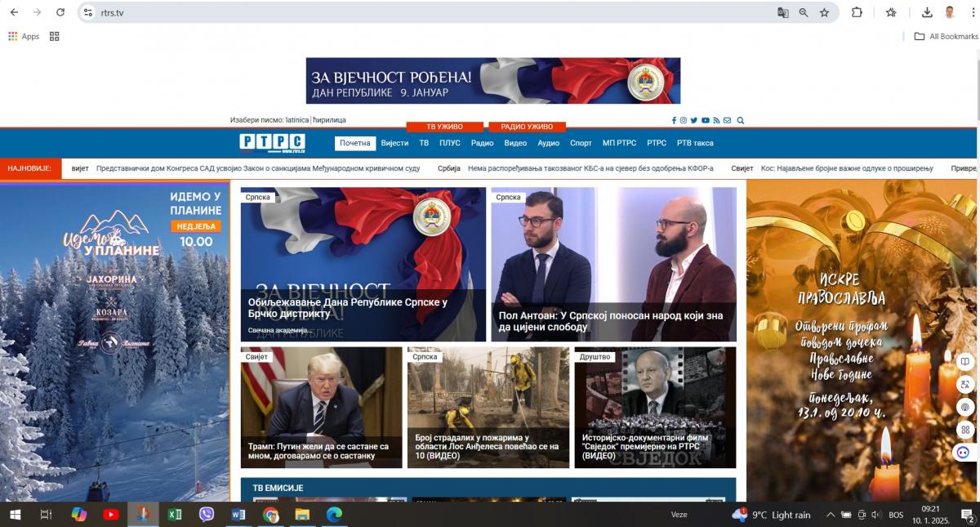Open ticker headline about Конгрес САД sanctions
Viewport: 980px width, 527px height.
[x=258, y=168]
